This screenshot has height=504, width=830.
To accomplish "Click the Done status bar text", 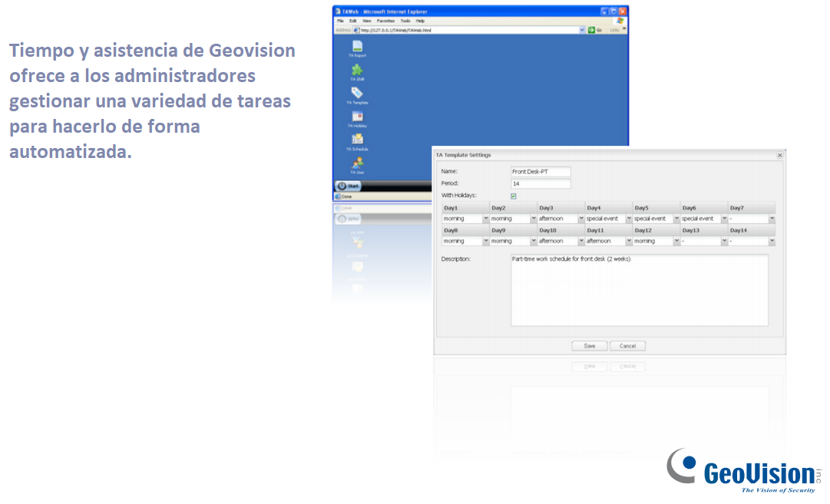I will pyautogui.click(x=347, y=196).
